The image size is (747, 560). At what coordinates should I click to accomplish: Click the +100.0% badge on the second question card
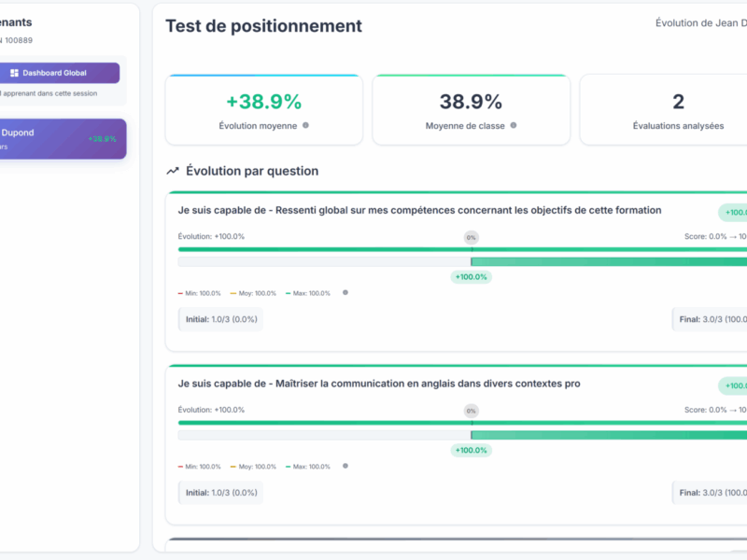pos(734,385)
